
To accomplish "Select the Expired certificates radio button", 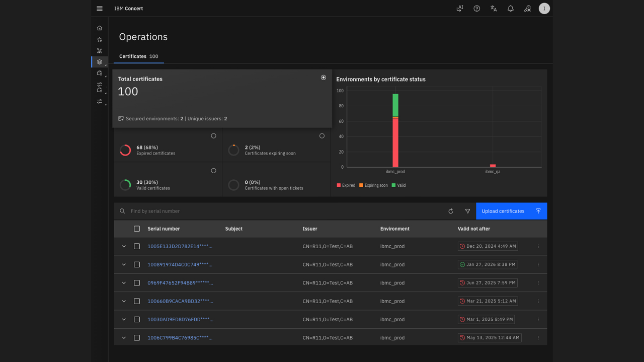I will click(x=214, y=136).
